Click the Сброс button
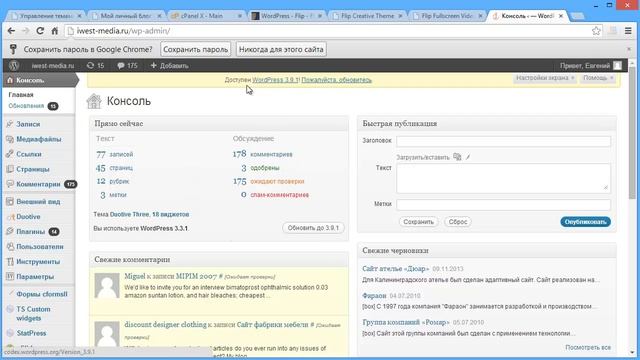Image resolution: width=640 pixels, height=360 pixels. coord(458,222)
